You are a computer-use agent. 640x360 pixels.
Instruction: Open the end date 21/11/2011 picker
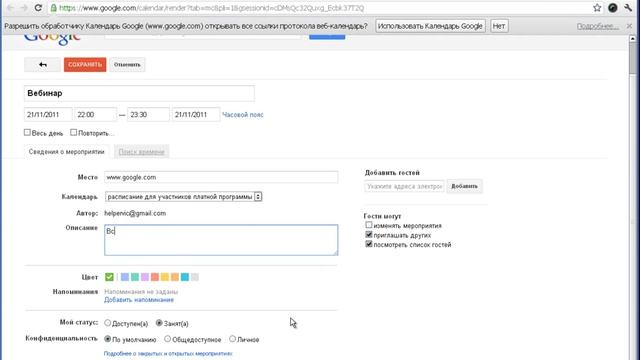coord(196,115)
